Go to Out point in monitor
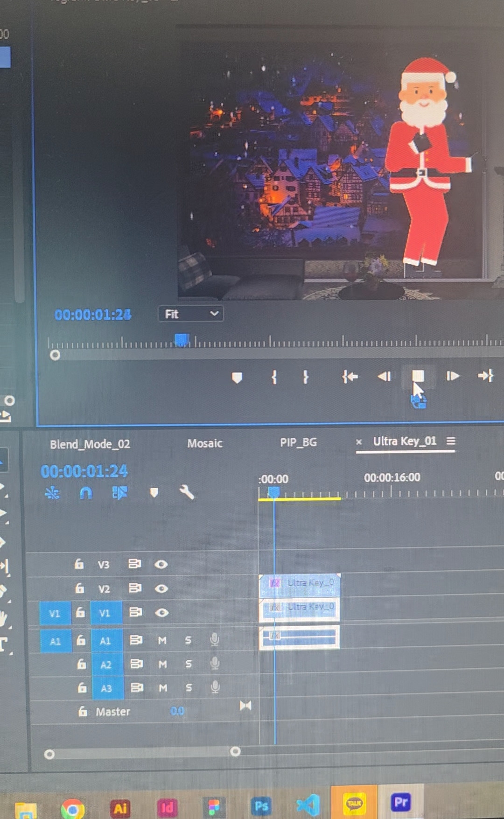The height and width of the screenshot is (819, 504). (486, 376)
